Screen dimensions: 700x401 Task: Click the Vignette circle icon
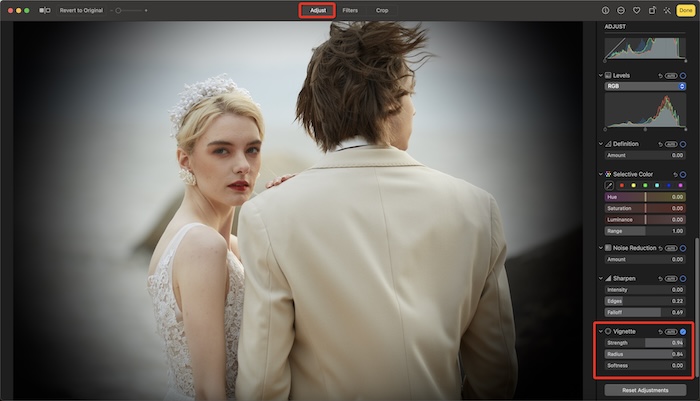[608, 331]
